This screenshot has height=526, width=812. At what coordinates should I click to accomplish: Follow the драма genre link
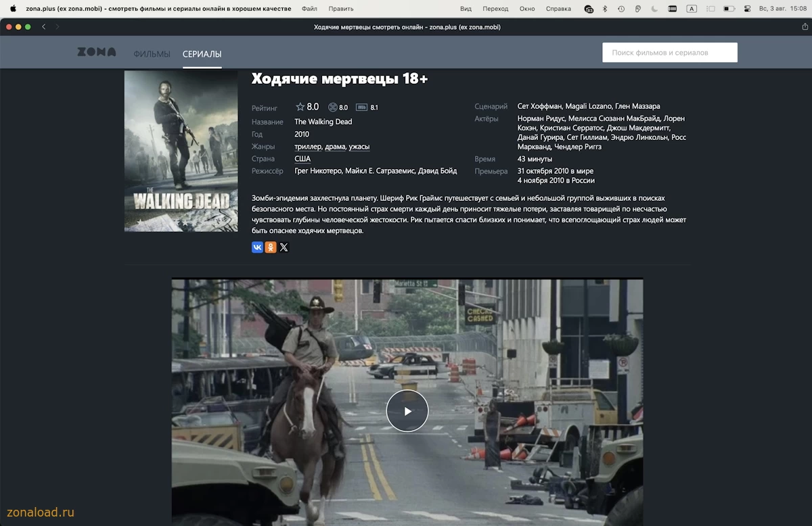(335, 147)
